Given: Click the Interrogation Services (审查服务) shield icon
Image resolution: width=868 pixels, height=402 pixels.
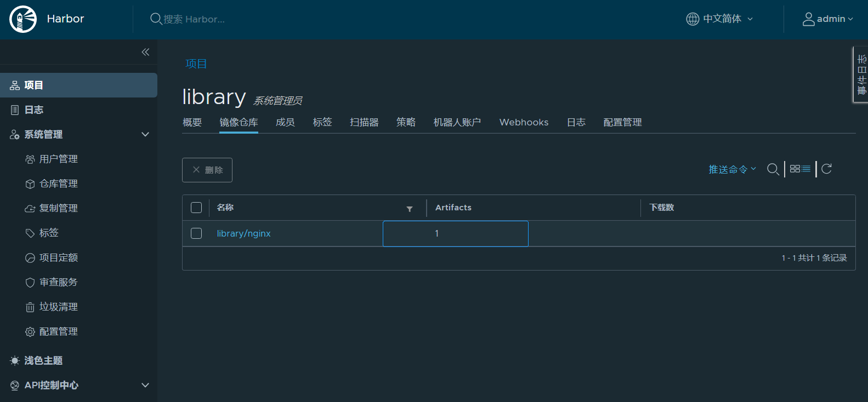Looking at the screenshot, I should 30,283.
